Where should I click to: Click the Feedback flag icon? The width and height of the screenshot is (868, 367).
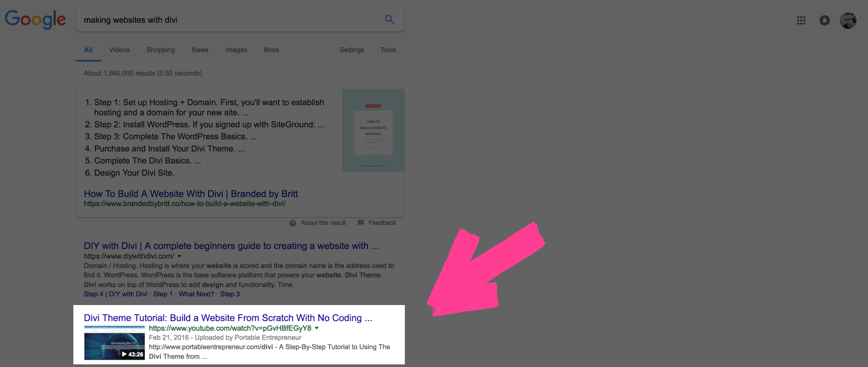[361, 223]
